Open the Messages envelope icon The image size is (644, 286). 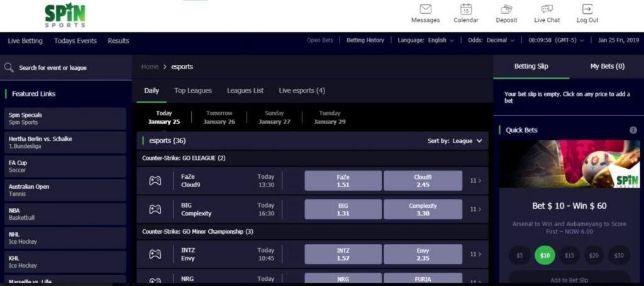point(426,9)
